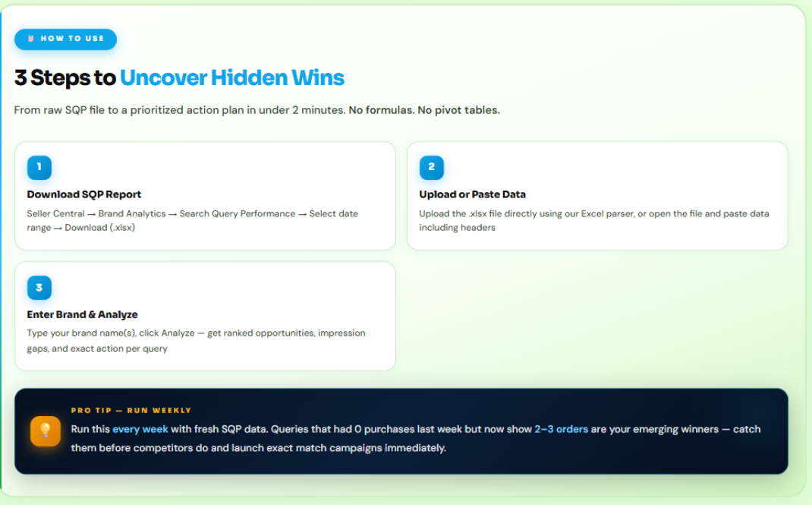Image resolution: width=812 pixels, height=505 pixels.
Task: Click the blue step 1 number badge
Action: [x=39, y=167]
